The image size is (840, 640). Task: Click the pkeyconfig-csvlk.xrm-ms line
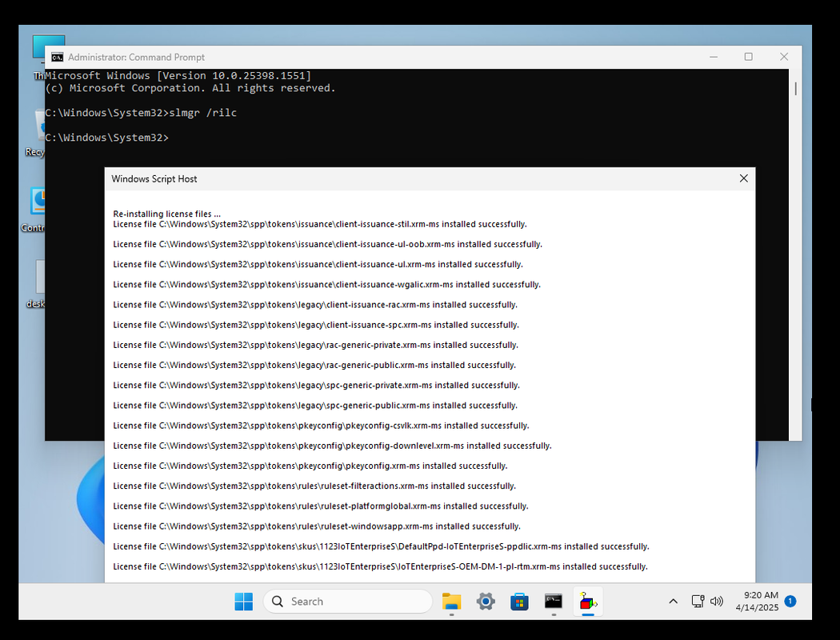[x=321, y=426]
